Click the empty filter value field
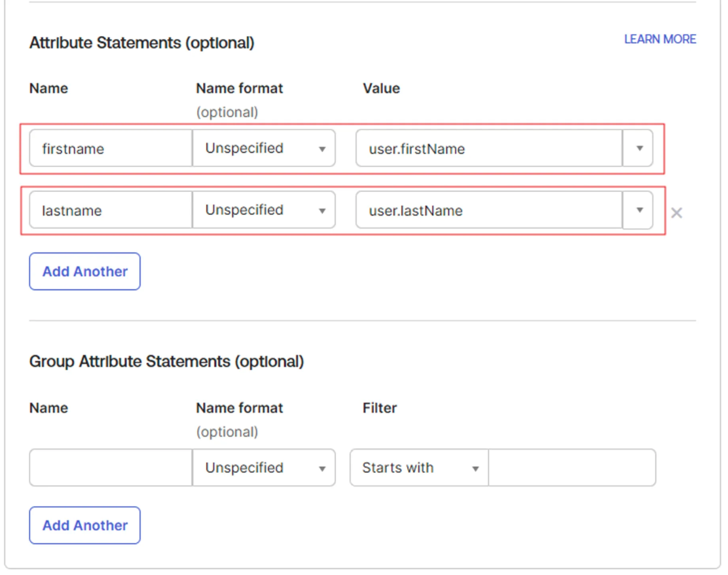Viewport: 728px width, 575px height. [572, 468]
